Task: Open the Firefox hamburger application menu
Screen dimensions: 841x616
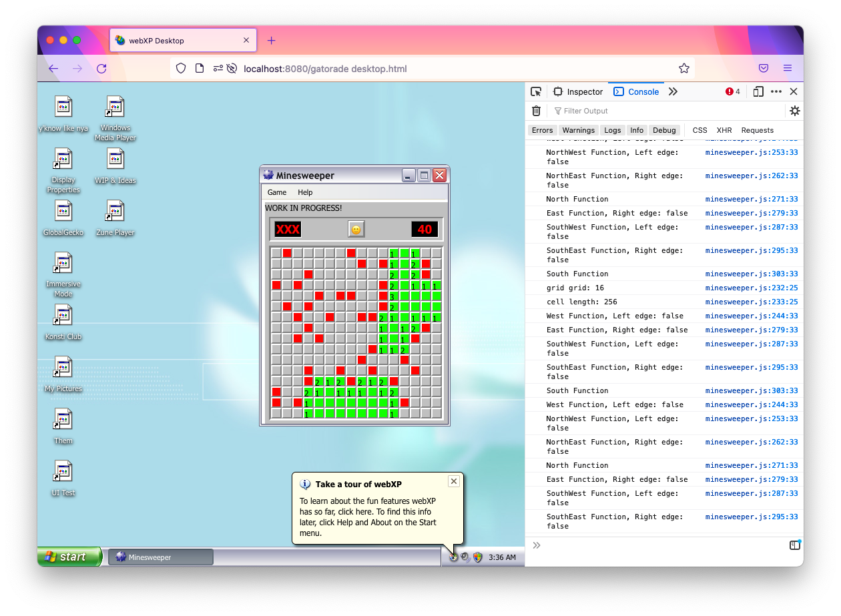Action: click(x=788, y=69)
